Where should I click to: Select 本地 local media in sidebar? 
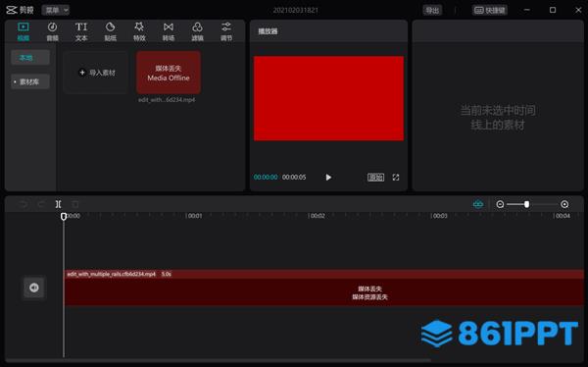pyautogui.click(x=30, y=58)
